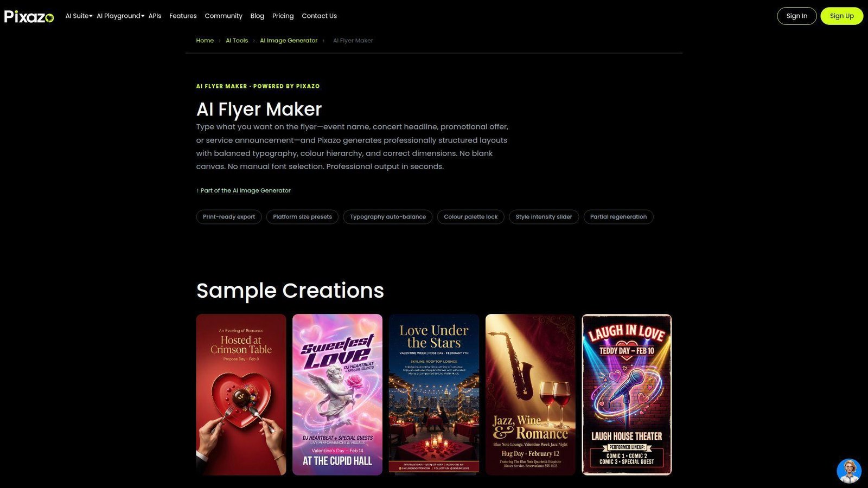This screenshot has height=488, width=868.
Task: Go to Contact Us
Action: point(319,16)
